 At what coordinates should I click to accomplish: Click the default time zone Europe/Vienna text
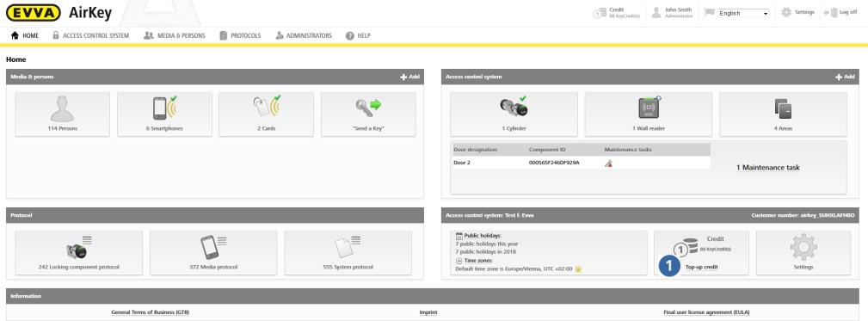tap(514, 269)
